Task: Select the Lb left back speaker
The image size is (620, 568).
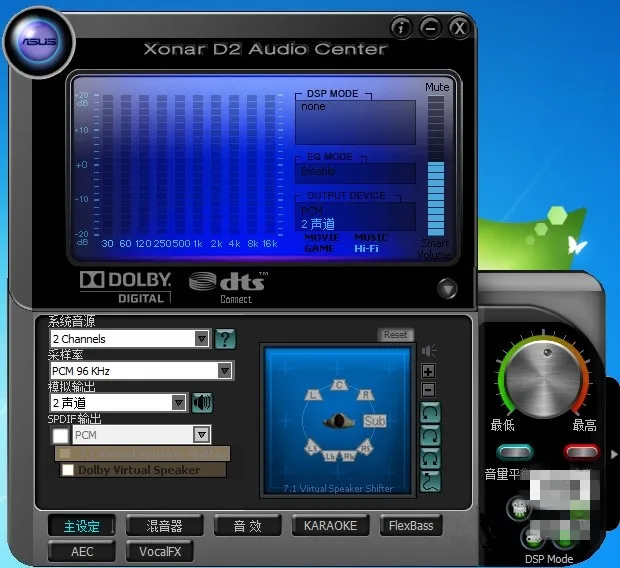Action: click(x=330, y=456)
